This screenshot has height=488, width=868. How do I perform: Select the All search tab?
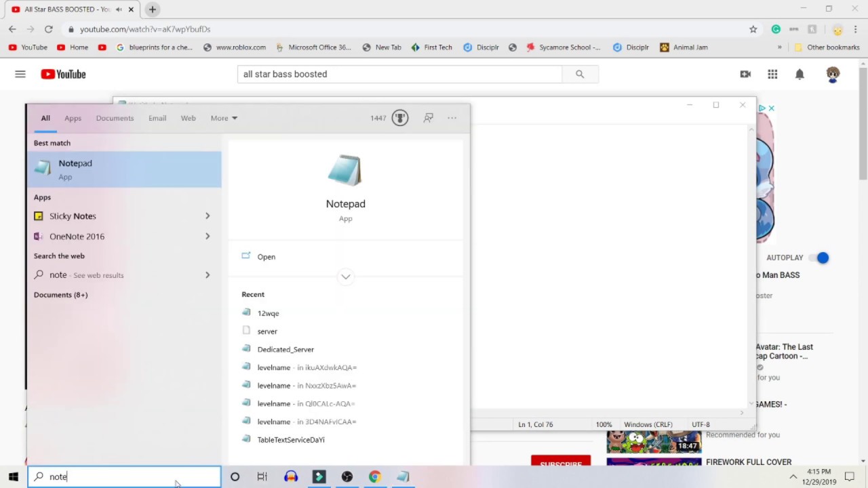pos(45,118)
